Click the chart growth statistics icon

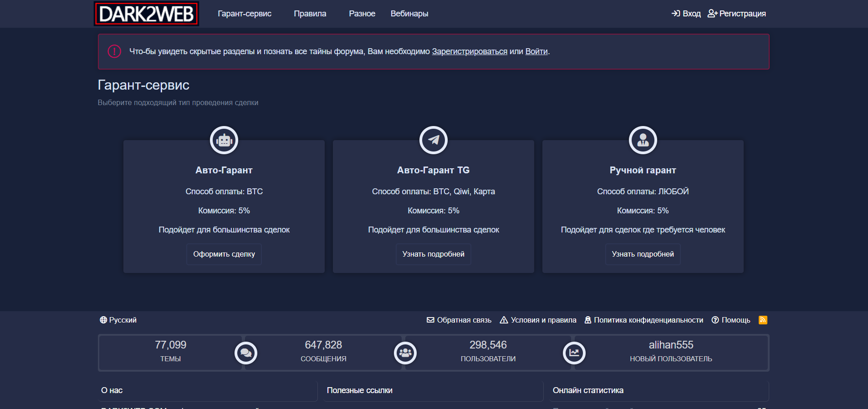[574, 353]
